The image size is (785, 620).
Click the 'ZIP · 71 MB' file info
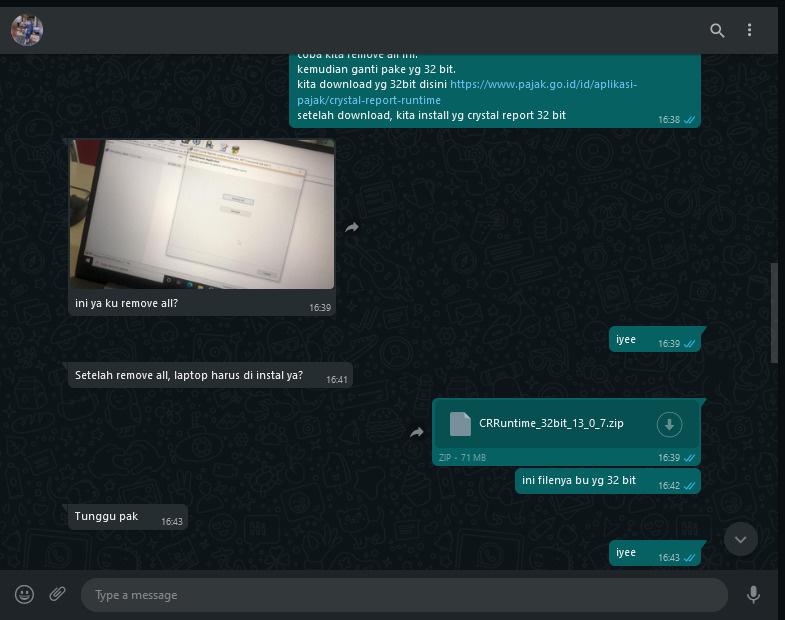coord(462,458)
